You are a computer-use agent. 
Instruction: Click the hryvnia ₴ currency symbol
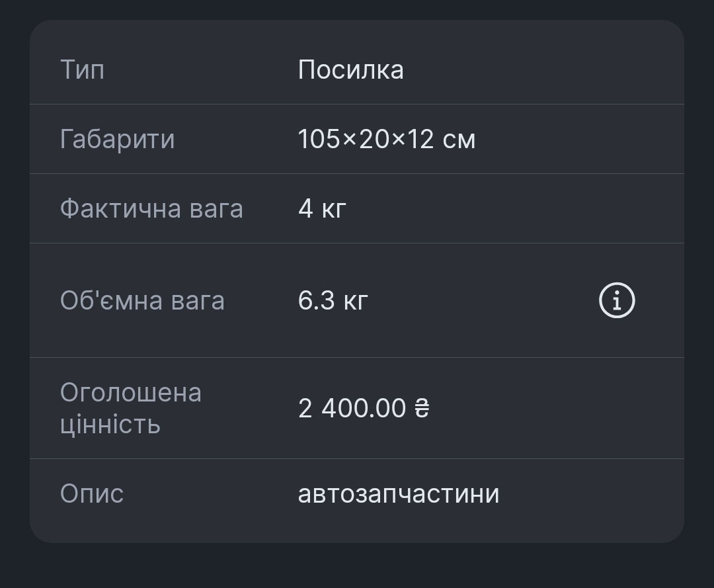tap(422, 409)
